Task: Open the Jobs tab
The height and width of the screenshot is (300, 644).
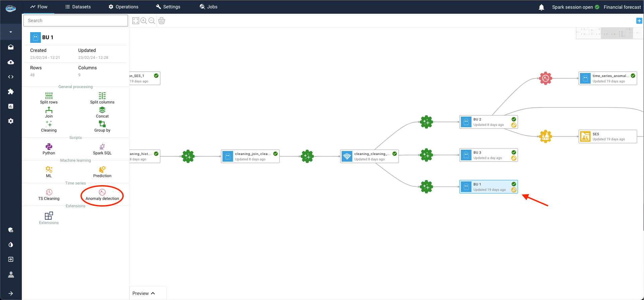Action: click(x=209, y=7)
